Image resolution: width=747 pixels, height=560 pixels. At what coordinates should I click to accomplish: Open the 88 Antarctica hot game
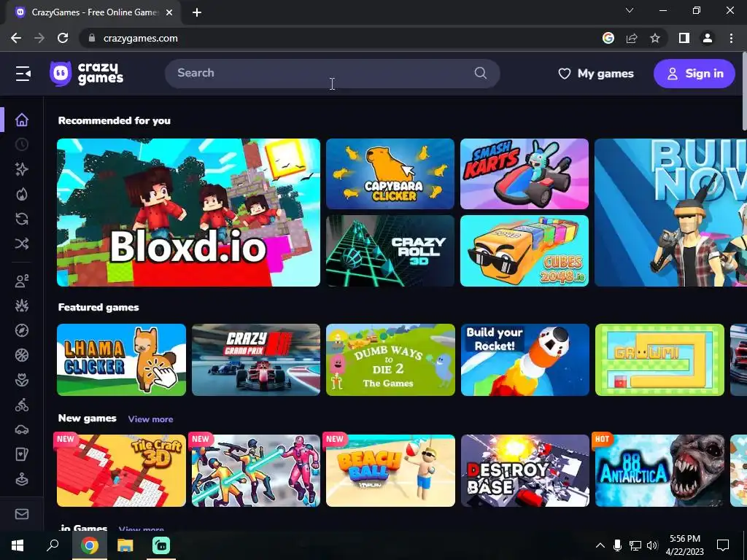coord(659,470)
